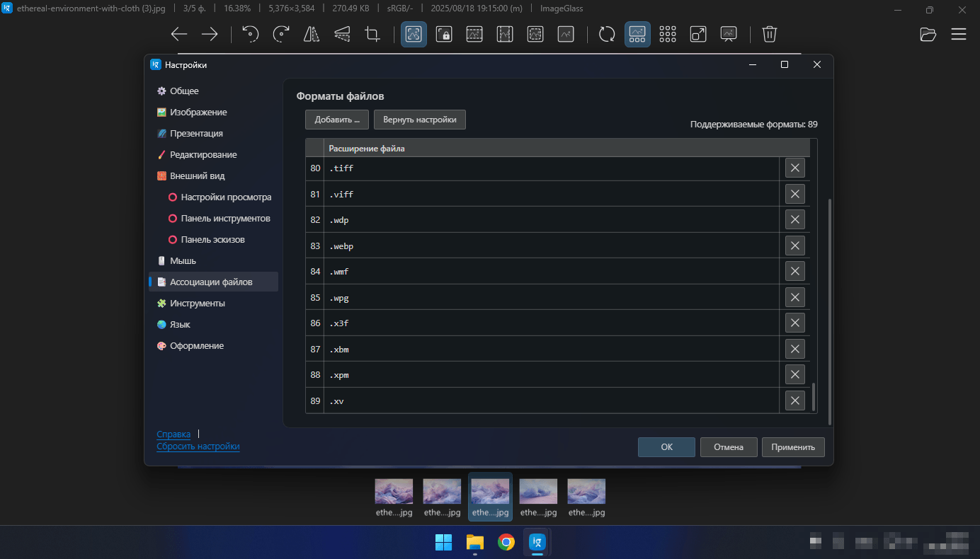
Task: Open the hamburger main menu
Action: (x=959, y=34)
